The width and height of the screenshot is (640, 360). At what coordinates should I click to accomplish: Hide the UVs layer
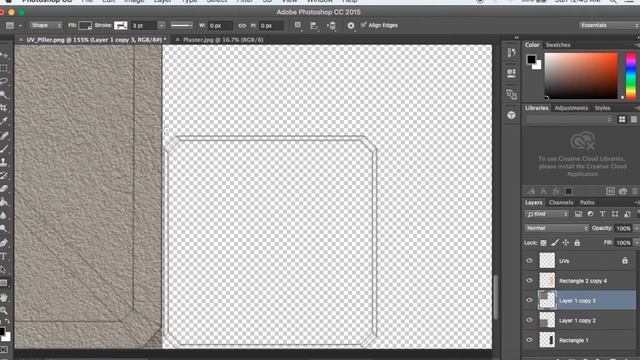coord(529,261)
